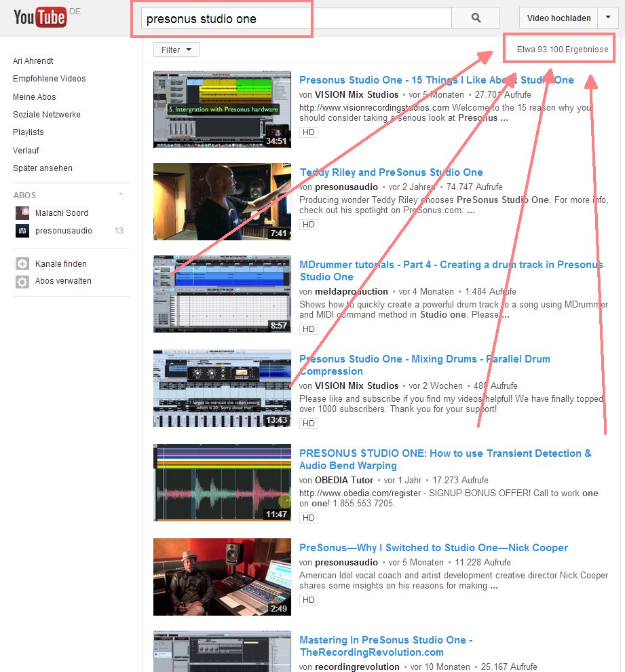Click the presonusaudio channel avatar icon
Screen dimensions: 625x672
(22, 231)
